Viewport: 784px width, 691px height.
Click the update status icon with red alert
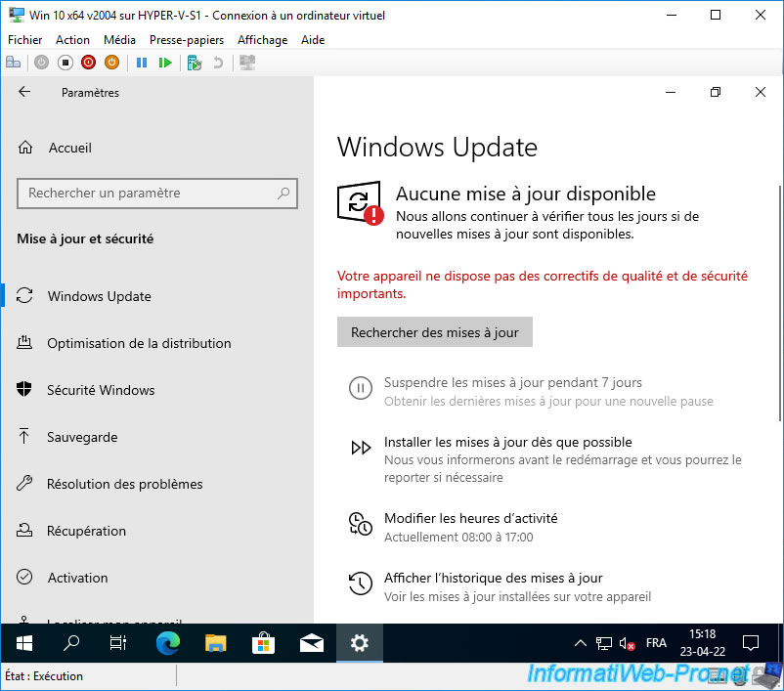(361, 202)
